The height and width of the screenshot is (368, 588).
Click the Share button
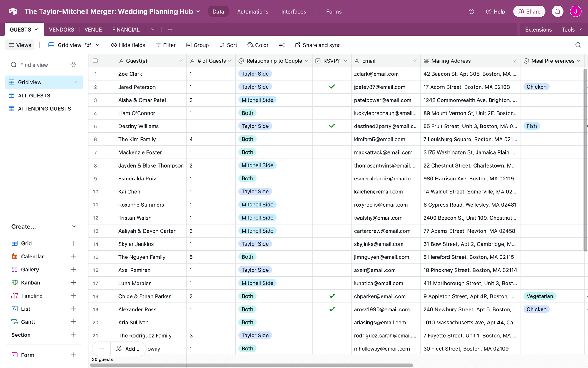[529, 11]
